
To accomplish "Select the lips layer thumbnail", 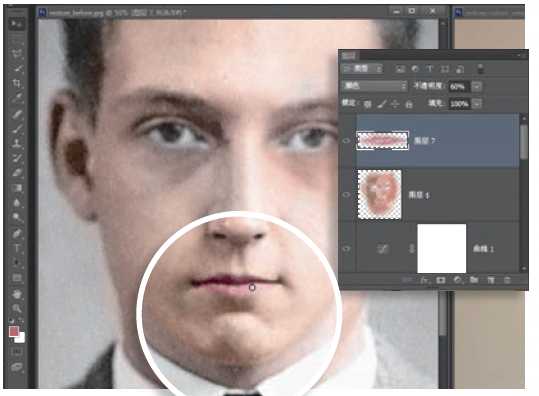I will pos(383,140).
